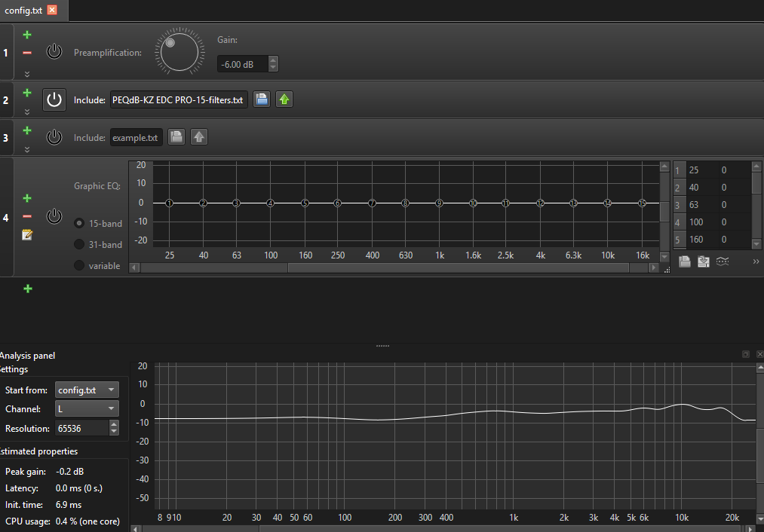Expand row 1 with double chevron

[x=27, y=74]
